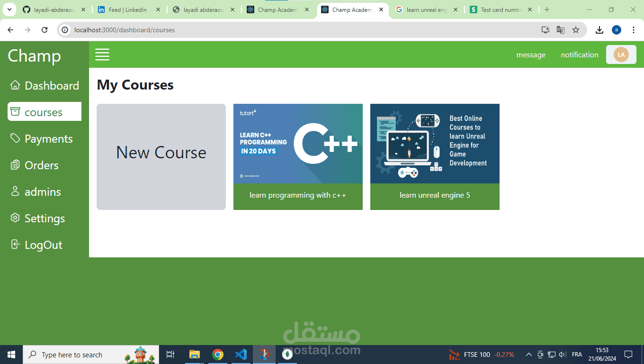The image size is (644, 364).
Task: Open Chrome three-dot menu
Action: pyautogui.click(x=634, y=30)
